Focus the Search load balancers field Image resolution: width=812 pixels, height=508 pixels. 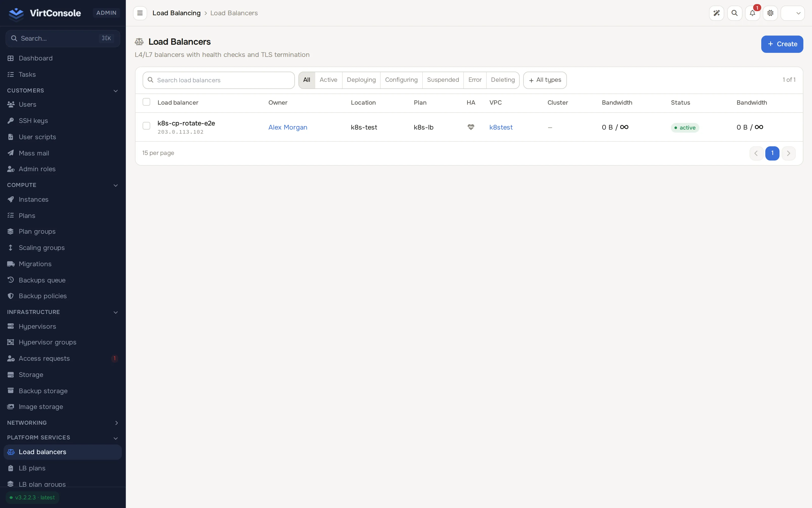[x=218, y=80]
